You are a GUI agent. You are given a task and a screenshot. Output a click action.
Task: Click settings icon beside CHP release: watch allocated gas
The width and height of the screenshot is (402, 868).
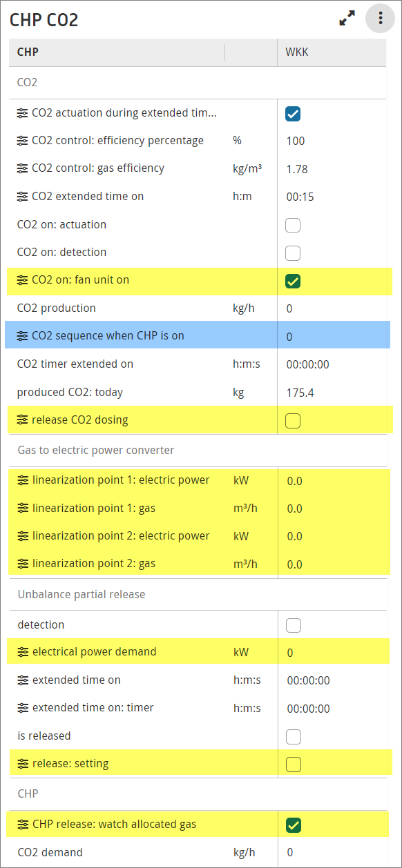pos(23,824)
